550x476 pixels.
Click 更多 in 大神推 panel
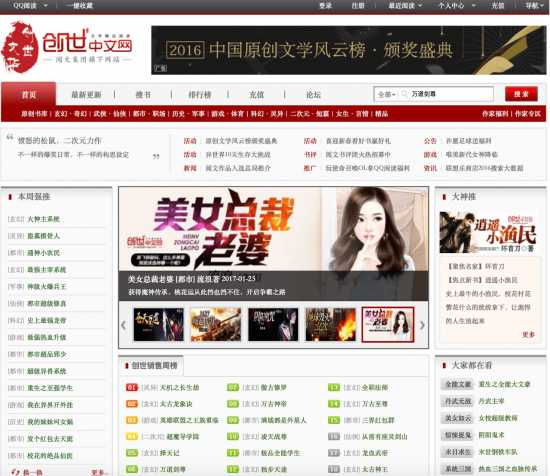pyautogui.click(x=528, y=335)
